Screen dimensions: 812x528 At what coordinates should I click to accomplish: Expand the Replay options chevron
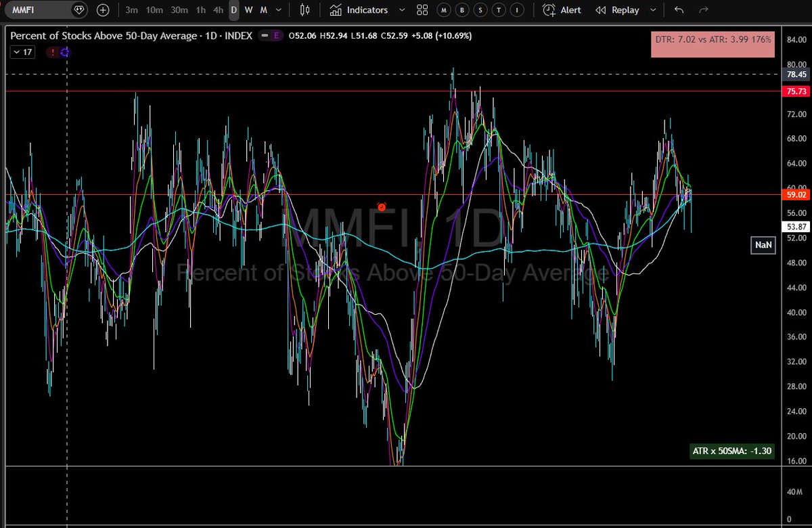[x=653, y=10]
